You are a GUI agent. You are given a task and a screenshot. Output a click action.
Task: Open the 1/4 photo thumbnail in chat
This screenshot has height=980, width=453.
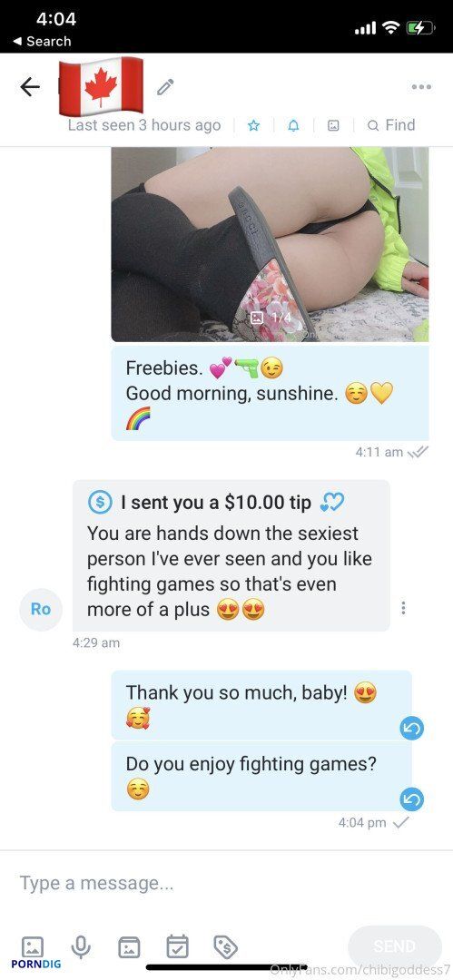pos(271,244)
